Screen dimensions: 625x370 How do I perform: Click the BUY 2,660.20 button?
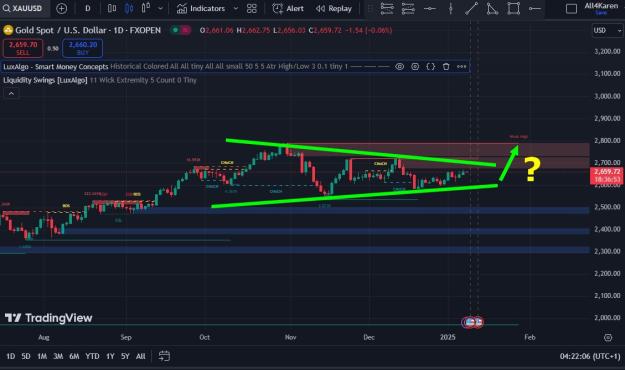pos(83,48)
